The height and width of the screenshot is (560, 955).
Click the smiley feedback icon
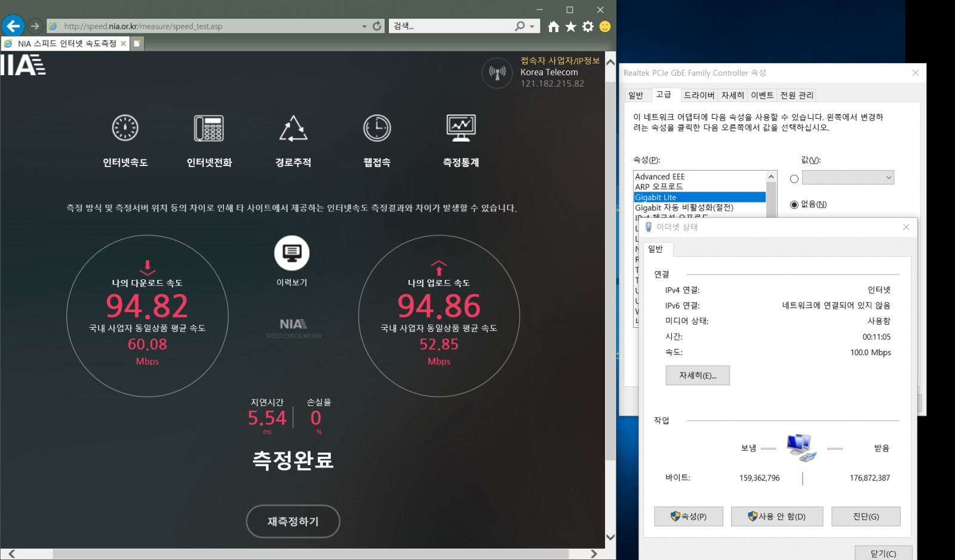point(605,26)
